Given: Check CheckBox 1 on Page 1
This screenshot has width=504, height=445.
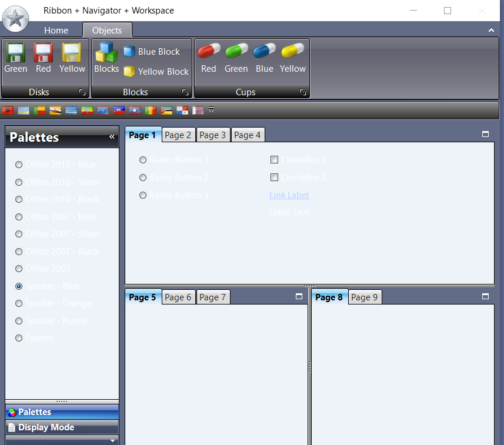Looking at the screenshot, I should pyautogui.click(x=274, y=159).
